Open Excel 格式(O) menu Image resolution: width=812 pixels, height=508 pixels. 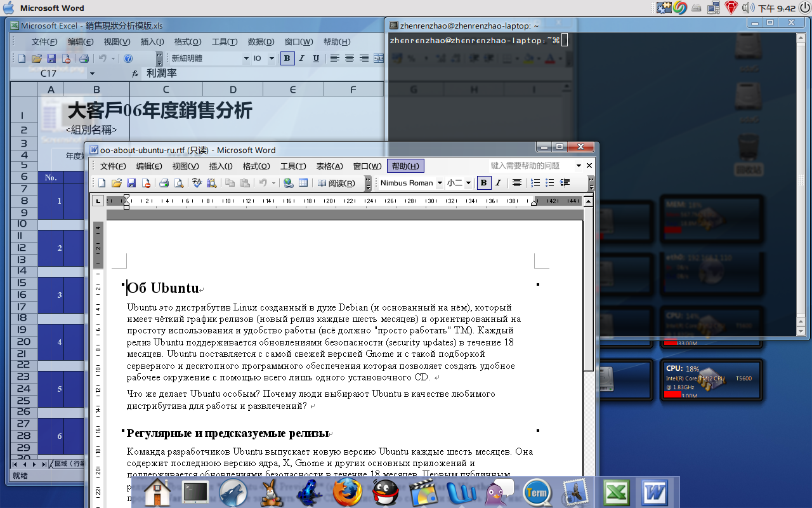[x=188, y=42]
